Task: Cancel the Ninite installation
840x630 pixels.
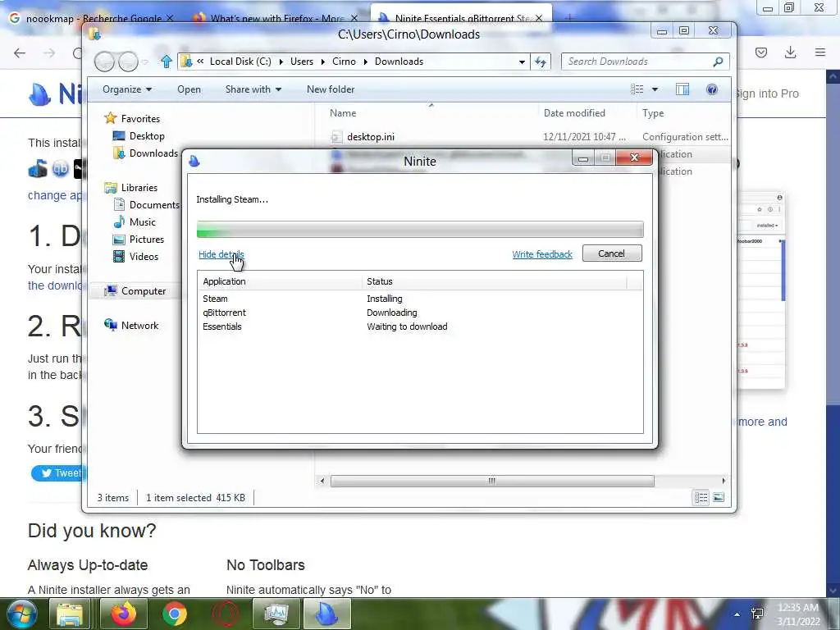Action: tap(612, 253)
